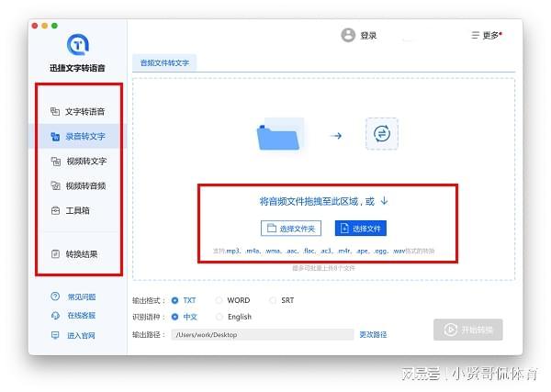The width and height of the screenshot is (551, 392).
Task: Select the TXT output format
Action: click(x=184, y=300)
